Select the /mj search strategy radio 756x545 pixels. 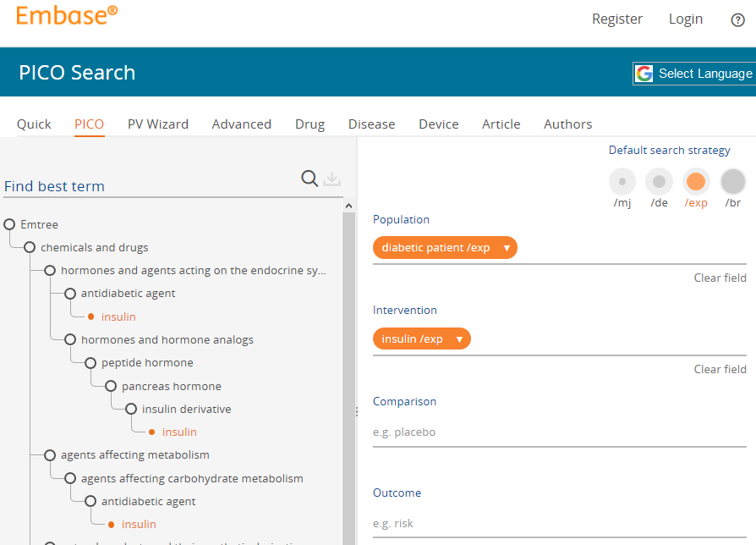pyautogui.click(x=622, y=182)
